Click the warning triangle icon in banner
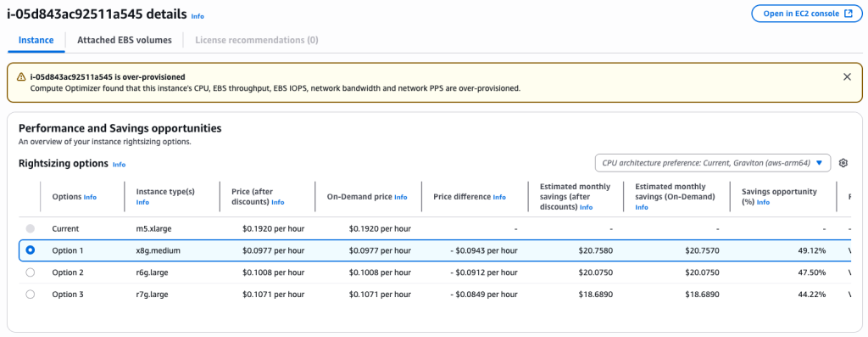This screenshot has width=868, height=337. [x=21, y=77]
